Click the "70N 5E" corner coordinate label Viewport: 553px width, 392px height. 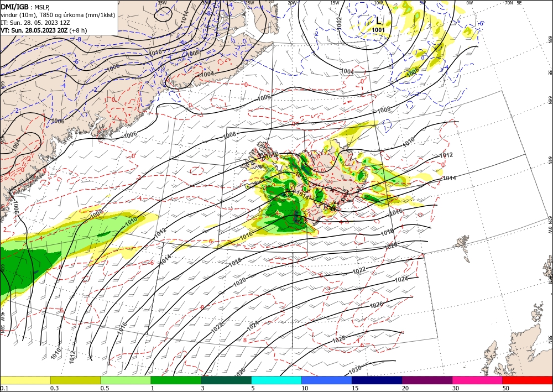[513, 3]
